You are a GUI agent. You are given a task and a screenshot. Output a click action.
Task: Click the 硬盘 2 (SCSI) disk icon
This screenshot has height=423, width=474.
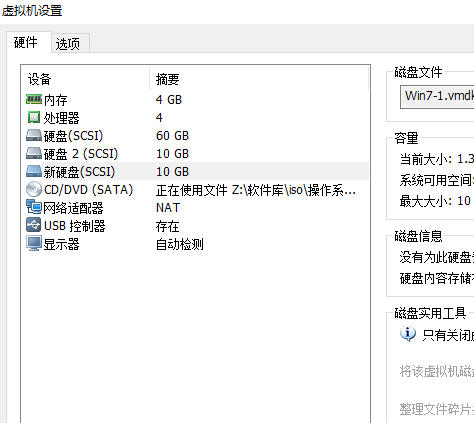pyautogui.click(x=34, y=153)
